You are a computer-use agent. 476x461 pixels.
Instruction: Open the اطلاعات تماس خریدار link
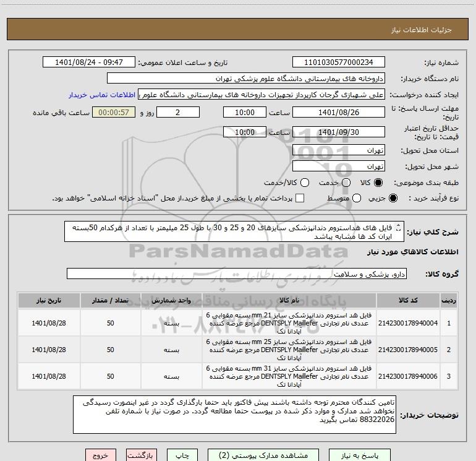pos(102,95)
